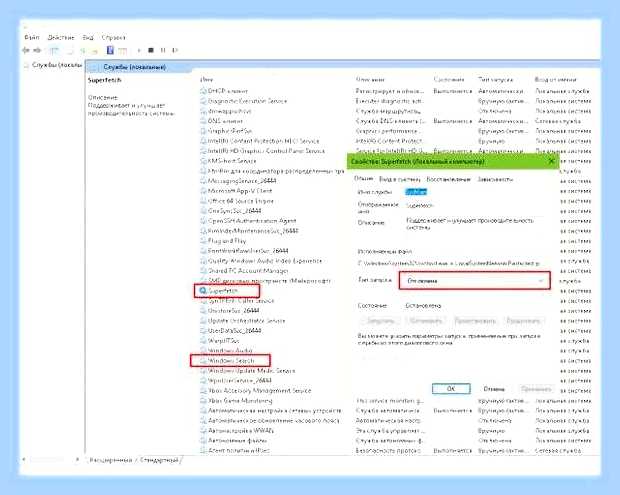Click the icon beside Microsoft App-V Client
The height and width of the screenshot is (495, 620).
pos(203,191)
